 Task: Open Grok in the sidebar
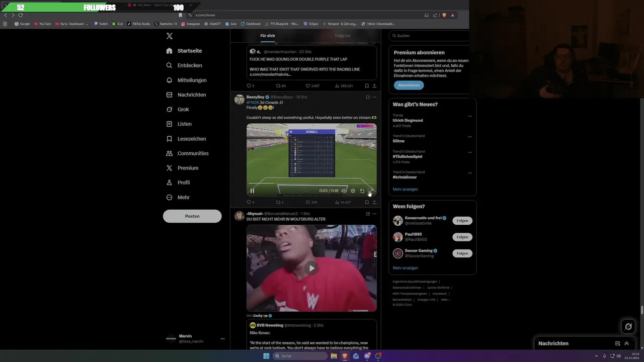(x=178, y=109)
